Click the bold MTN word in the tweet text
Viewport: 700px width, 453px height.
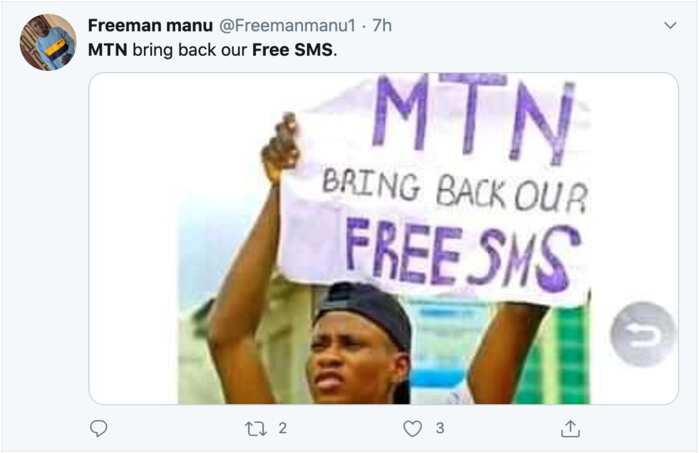coord(108,50)
